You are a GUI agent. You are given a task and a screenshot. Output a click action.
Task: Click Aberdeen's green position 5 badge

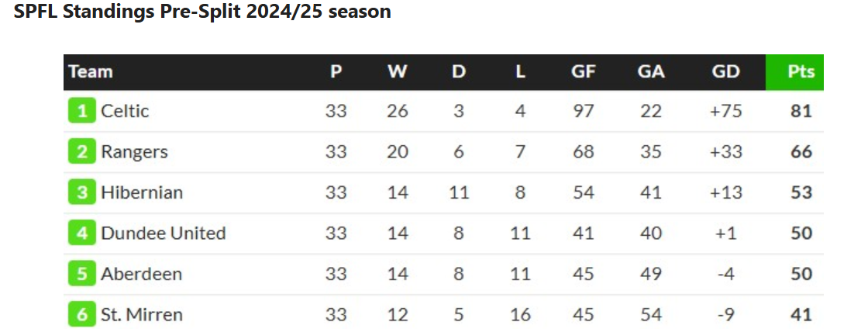[x=81, y=274]
